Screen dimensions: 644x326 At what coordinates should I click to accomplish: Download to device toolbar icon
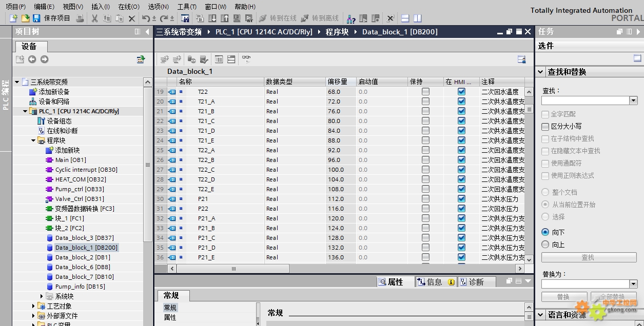pyautogui.click(x=212, y=18)
